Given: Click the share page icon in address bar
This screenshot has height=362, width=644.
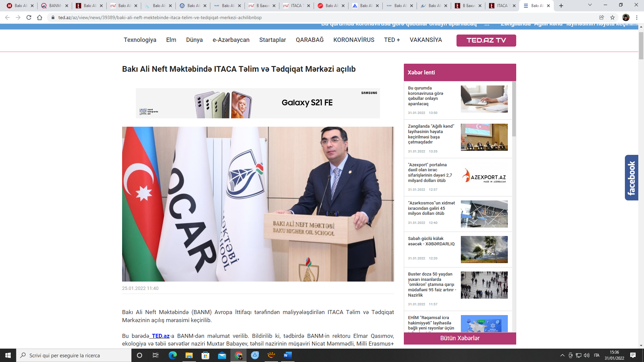Looking at the screenshot, I should tap(602, 17).
